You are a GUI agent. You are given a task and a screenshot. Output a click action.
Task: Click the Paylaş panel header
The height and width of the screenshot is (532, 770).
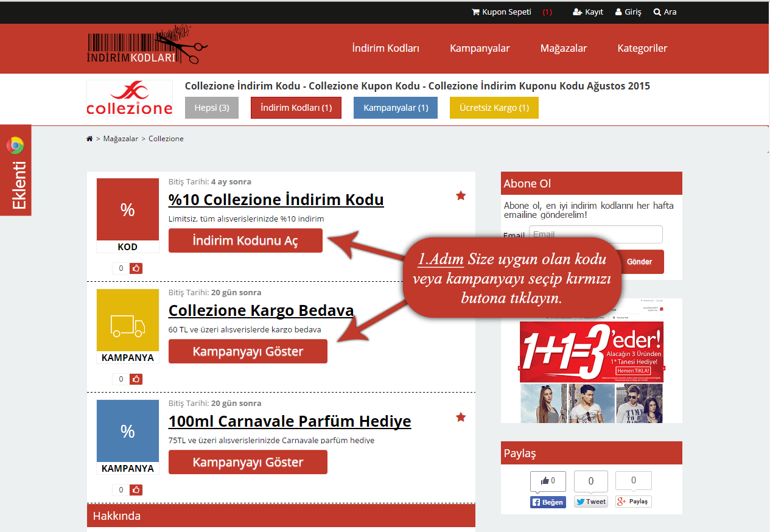point(592,453)
